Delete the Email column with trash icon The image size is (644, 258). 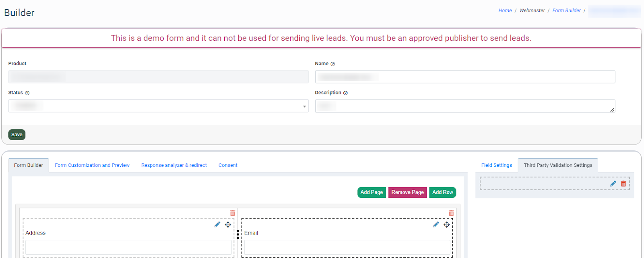(451, 213)
